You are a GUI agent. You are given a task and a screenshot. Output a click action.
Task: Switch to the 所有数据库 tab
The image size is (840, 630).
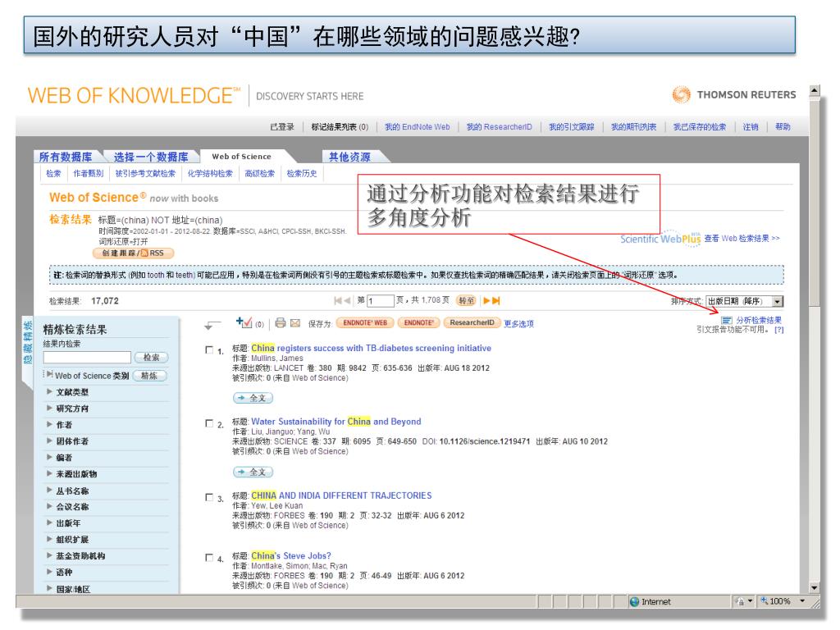pyautogui.click(x=66, y=157)
